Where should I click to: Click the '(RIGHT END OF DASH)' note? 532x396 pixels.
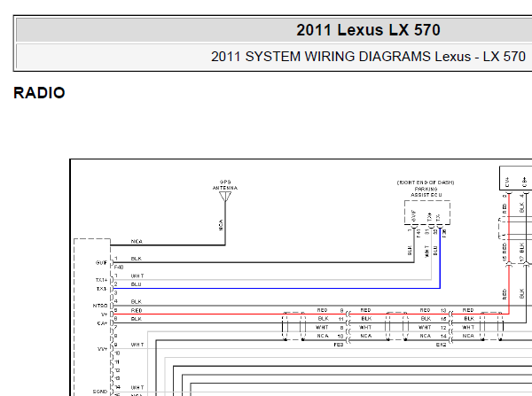[x=426, y=182]
